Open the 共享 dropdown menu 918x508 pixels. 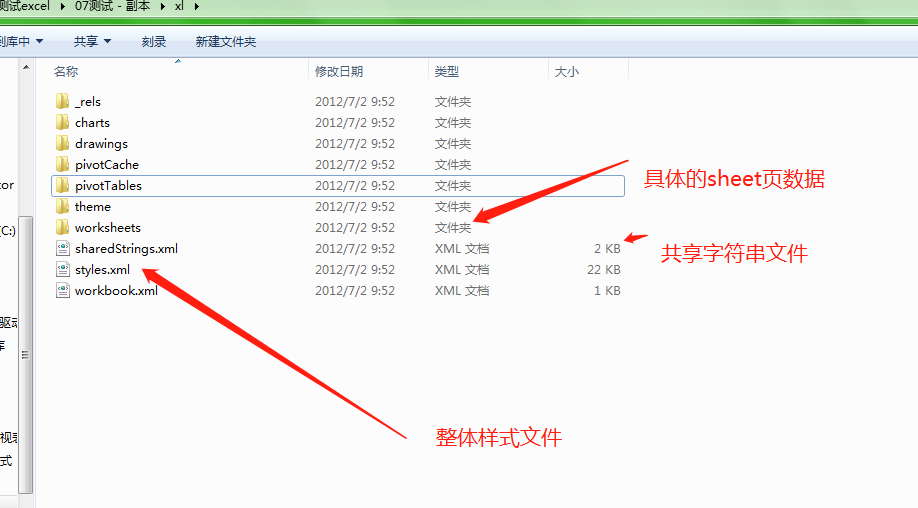[x=92, y=42]
